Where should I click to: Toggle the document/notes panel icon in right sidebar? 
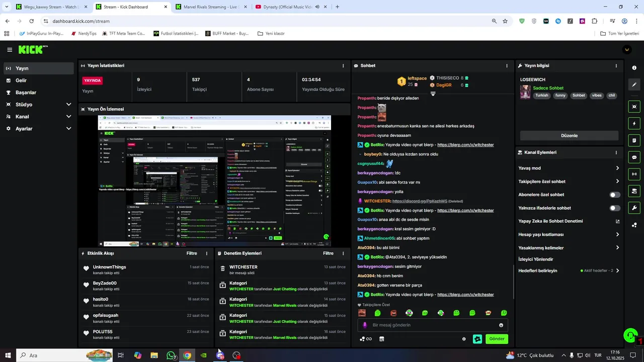pos(634,140)
